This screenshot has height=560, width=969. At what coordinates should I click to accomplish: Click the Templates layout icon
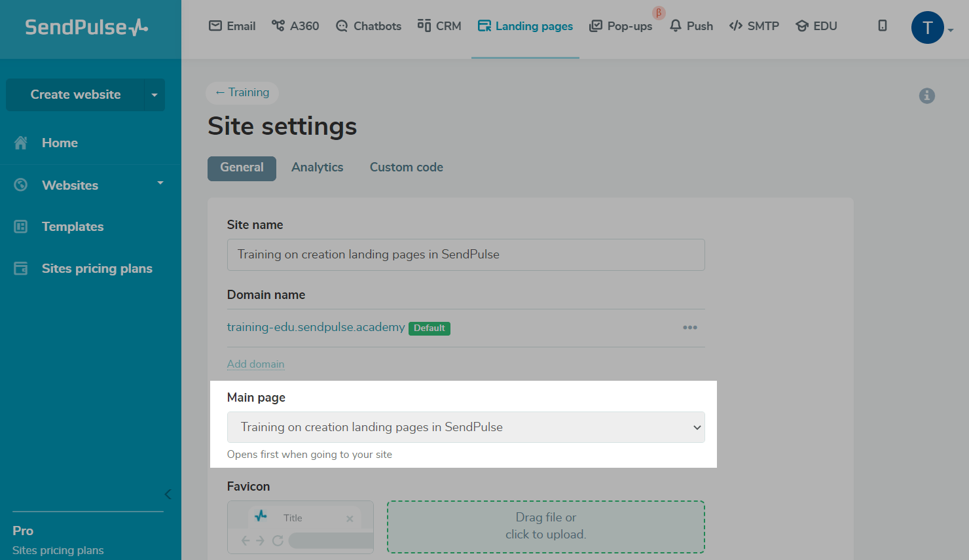tap(21, 226)
